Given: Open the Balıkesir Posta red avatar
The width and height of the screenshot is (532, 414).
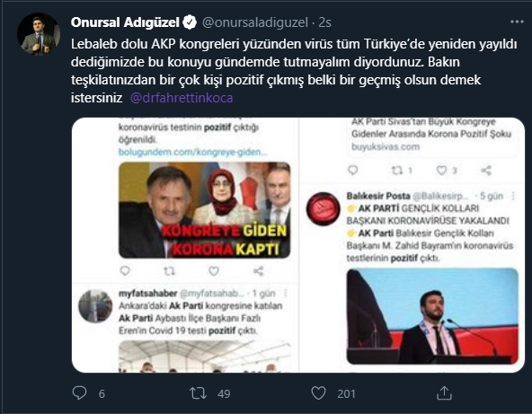Looking at the screenshot, I should (x=323, y=209).
